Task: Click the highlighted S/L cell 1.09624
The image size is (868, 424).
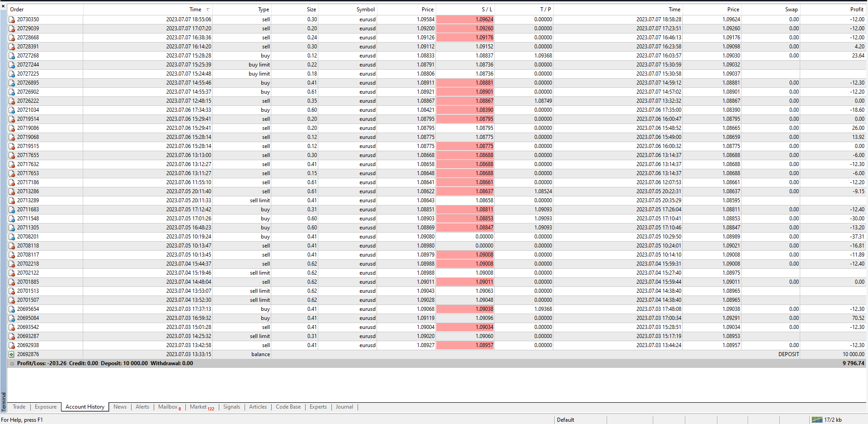Action: pyautogui.click(x=465, y=19)
